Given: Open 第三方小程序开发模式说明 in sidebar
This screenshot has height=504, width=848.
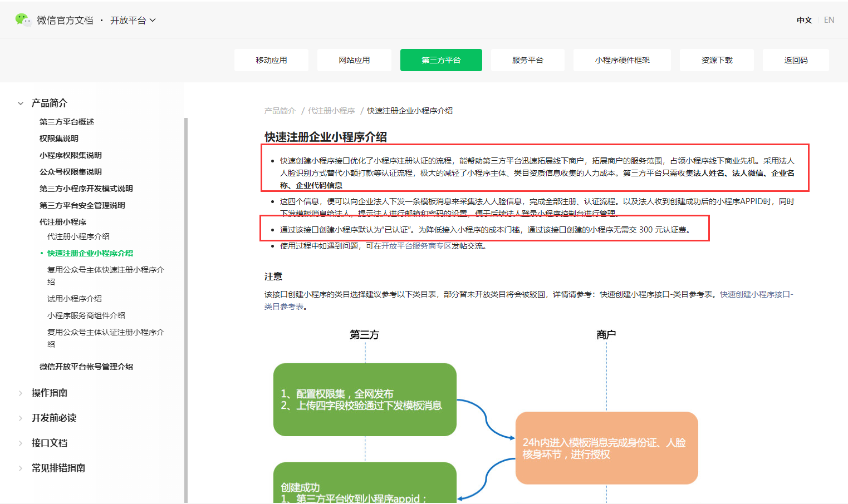Looking at the screenshot, I should 86,189.
